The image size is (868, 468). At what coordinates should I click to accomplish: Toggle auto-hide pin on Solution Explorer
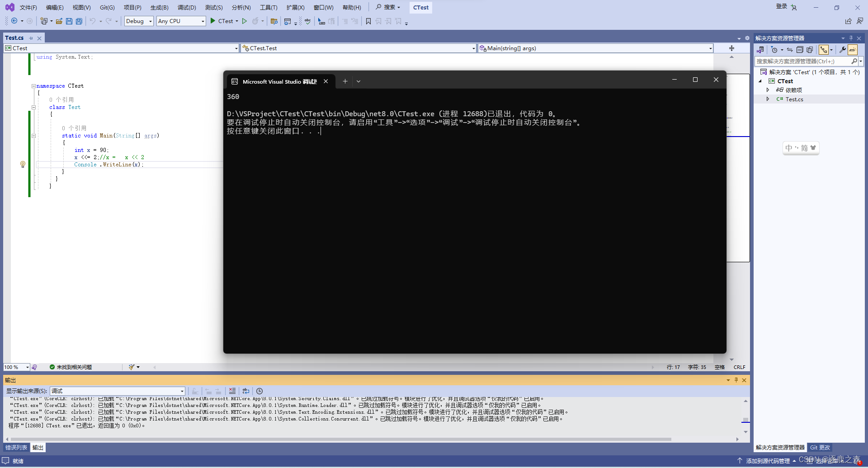tap(851, 38)
